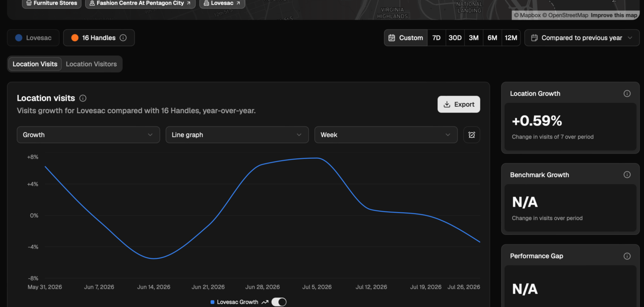Image resolution: width=644 pixels, height=307 pixels.
Task: Toggle the Lovesac Growth trend switch
Action: [279, 302]
